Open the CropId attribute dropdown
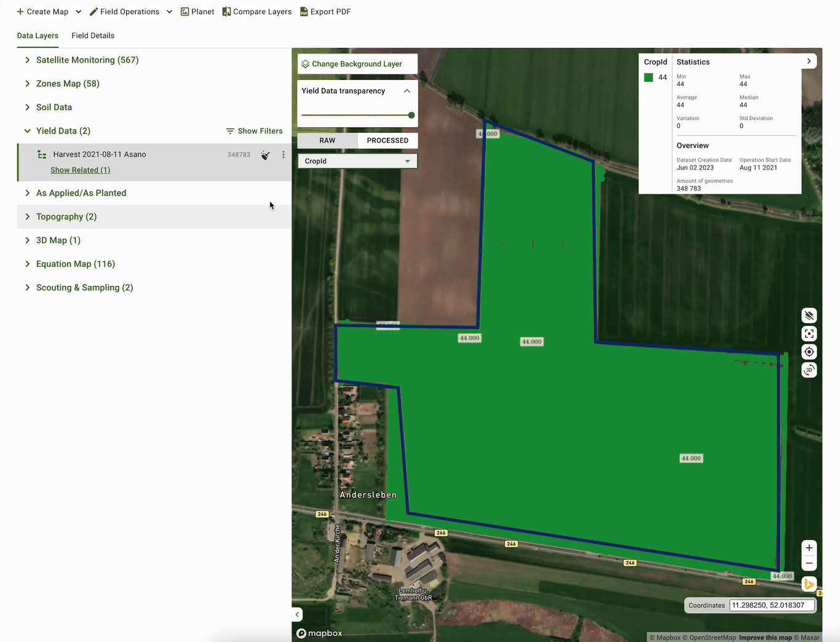This screenshot has width=840, height=642. (x=357, y=161)
